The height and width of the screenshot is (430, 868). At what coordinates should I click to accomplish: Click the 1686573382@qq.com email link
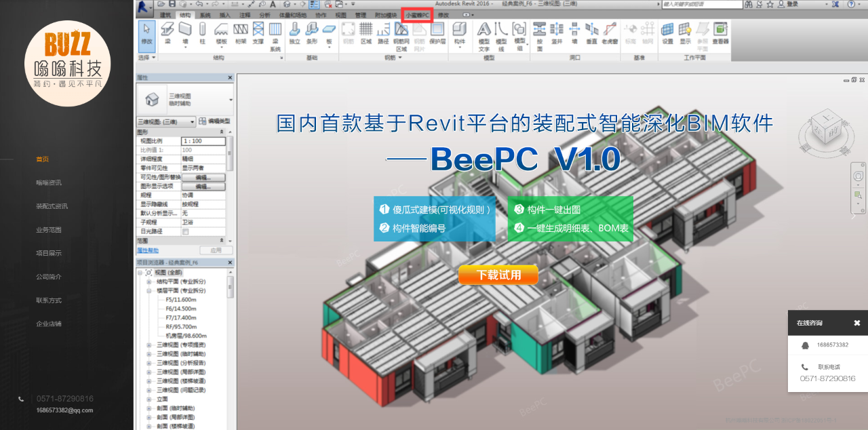tap(65, 410)
